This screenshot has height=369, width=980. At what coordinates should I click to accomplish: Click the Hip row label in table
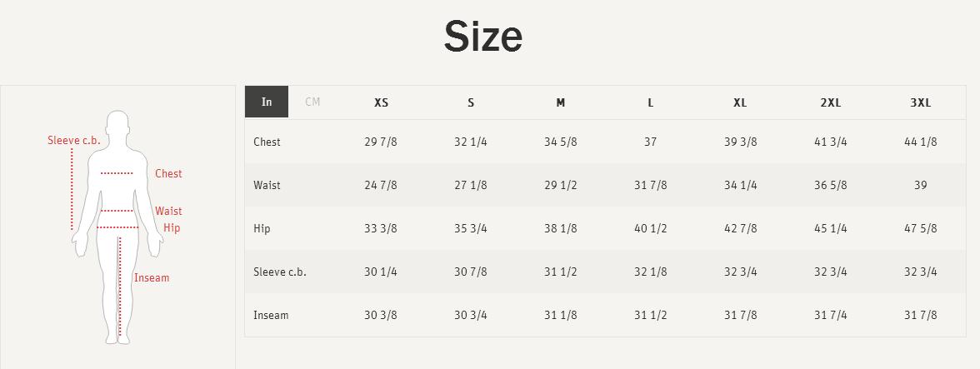point(262,228)
